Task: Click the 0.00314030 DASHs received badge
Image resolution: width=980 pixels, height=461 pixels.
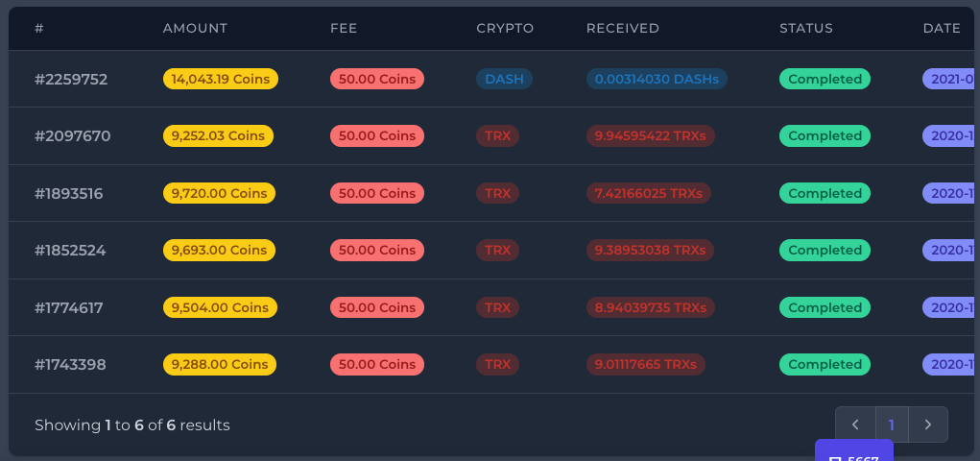Action: coord(657,79)
